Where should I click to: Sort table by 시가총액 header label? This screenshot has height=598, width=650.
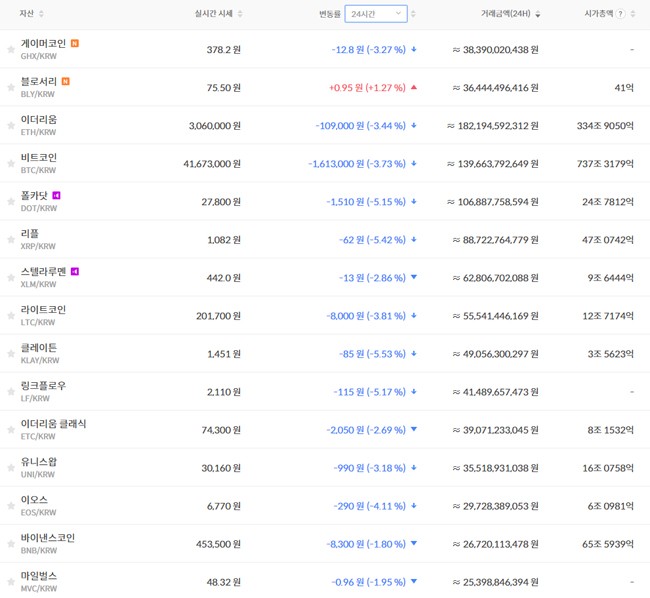coord(598,14)
